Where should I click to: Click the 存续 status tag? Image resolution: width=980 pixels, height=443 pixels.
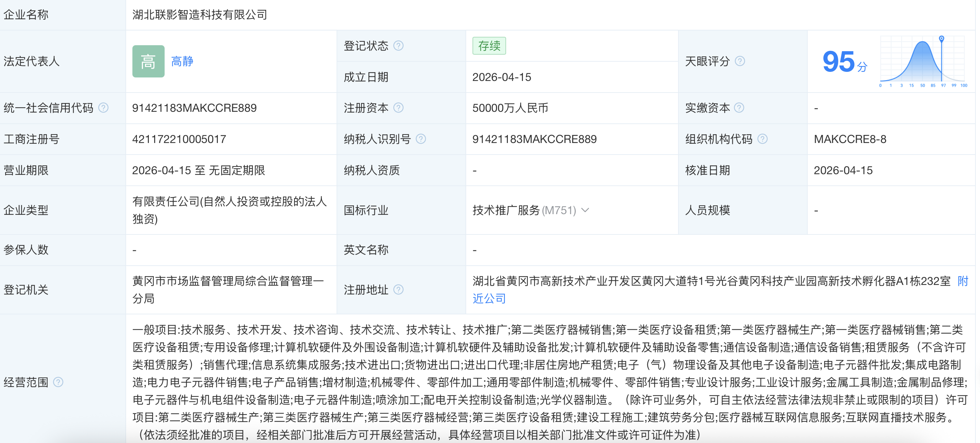click(489, 45)
